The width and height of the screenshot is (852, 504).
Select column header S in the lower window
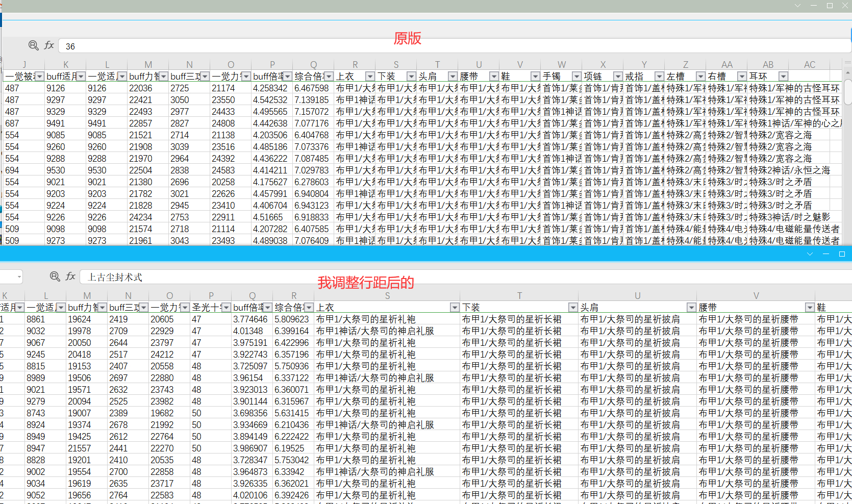click(x=387, y=296)
